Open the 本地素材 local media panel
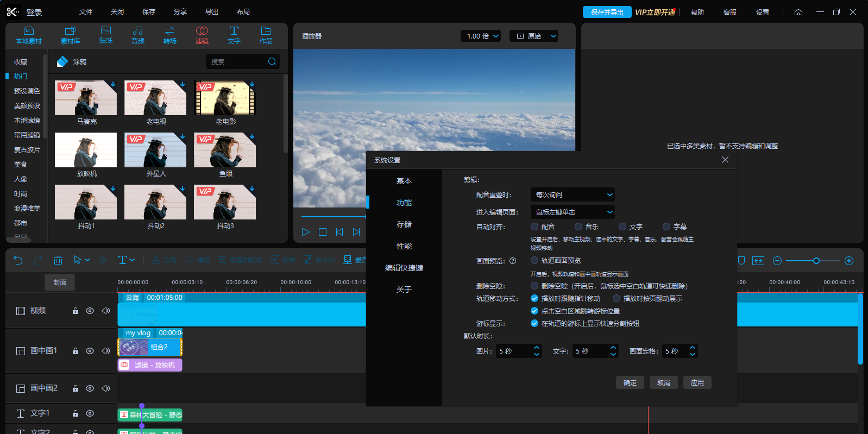The height and width of the screenshot is (434, 868). [29, 35]
